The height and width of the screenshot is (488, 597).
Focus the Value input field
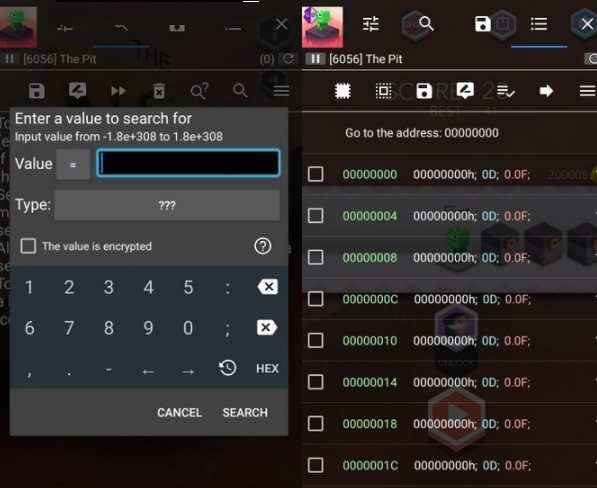tap(188, 163)
